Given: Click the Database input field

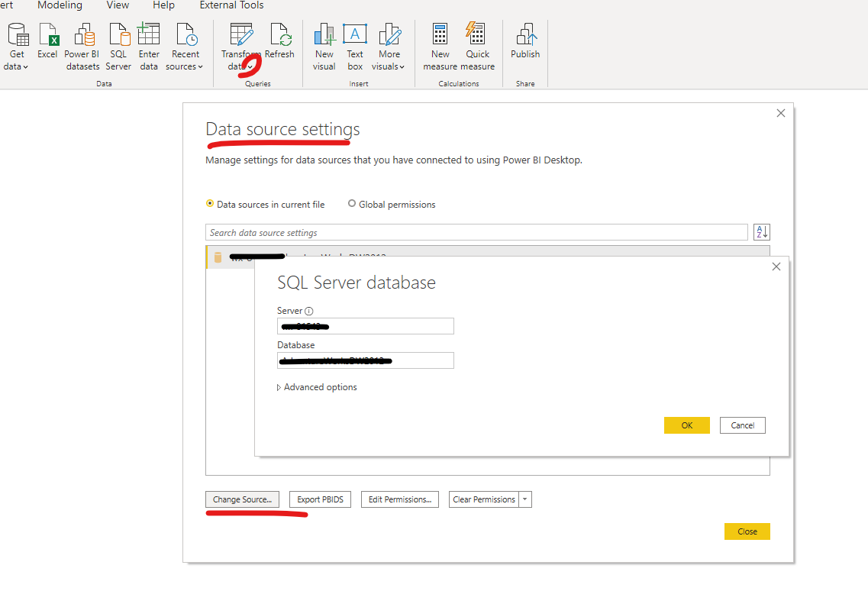Looking at the screenshot, I should pos(366,360).
